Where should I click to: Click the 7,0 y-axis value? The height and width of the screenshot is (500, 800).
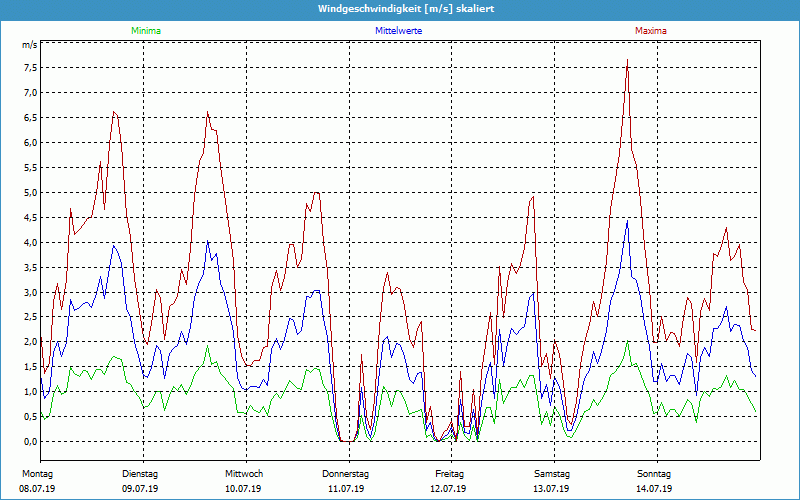coord(31,93)
